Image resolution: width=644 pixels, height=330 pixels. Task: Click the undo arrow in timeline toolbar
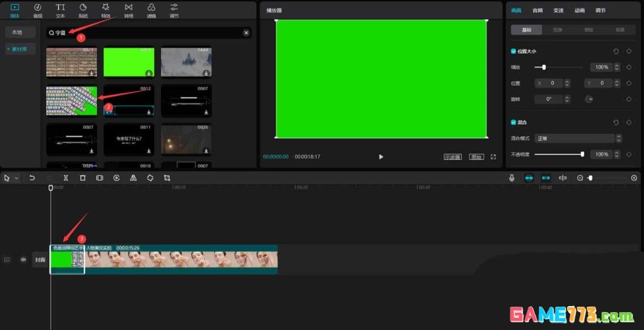(x=32, y=178)
